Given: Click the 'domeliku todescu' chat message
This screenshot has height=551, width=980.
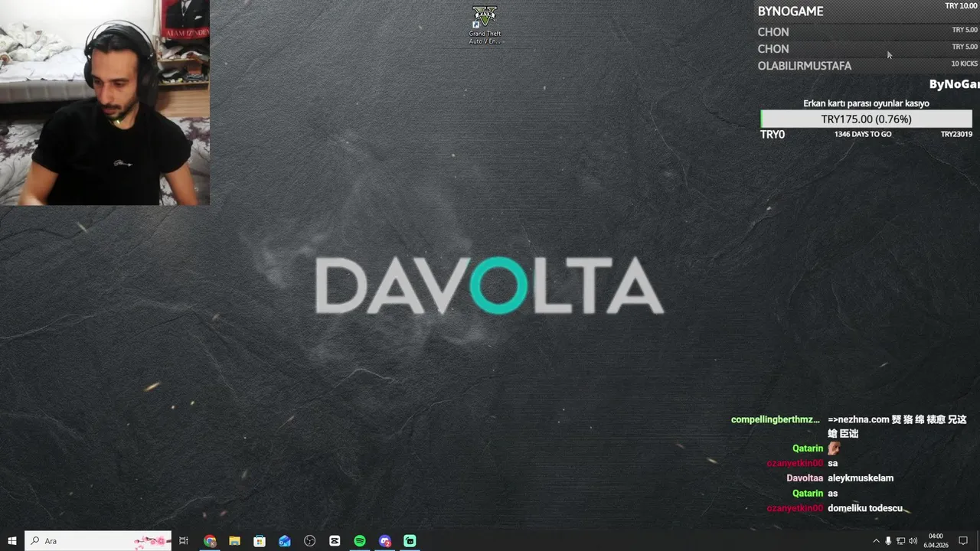Looking at the screenshot, I should coord(864,508).
